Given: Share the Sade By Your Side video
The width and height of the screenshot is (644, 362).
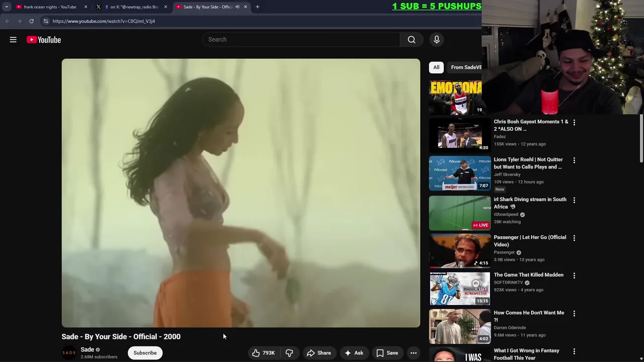Looking at the screenshot, I should click(319, 353).
